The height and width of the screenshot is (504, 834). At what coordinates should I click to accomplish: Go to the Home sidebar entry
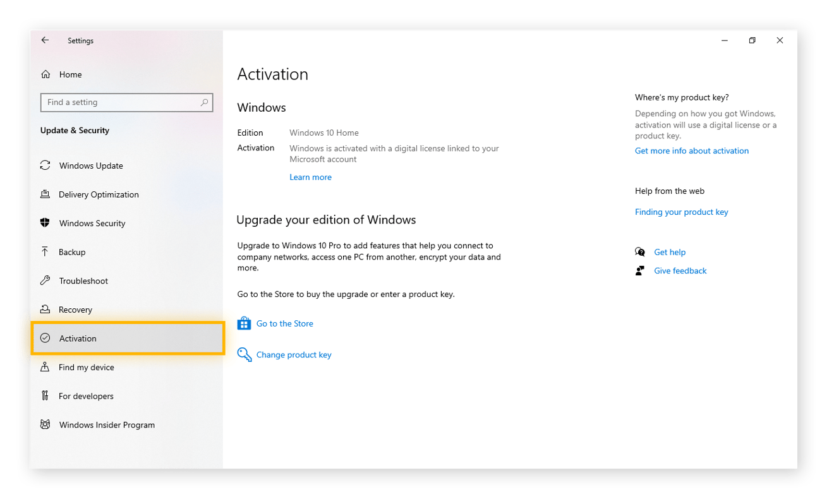pyautogui.click(x=69, y=75)
